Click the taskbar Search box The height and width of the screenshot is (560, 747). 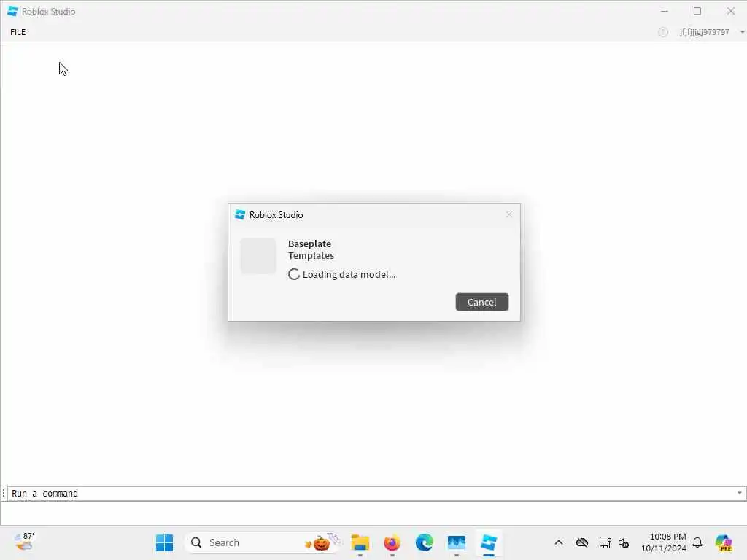[x=263, y=542]
